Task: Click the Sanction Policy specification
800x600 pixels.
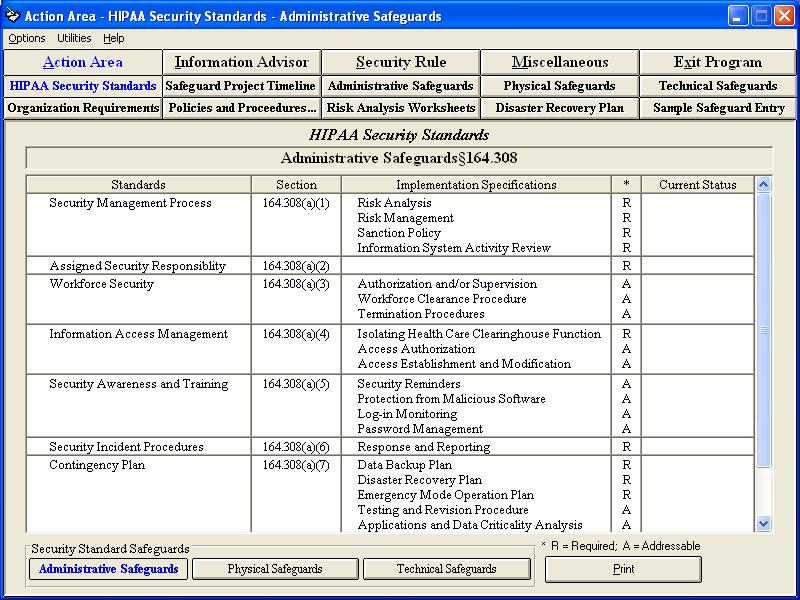Action: point(399,233)
